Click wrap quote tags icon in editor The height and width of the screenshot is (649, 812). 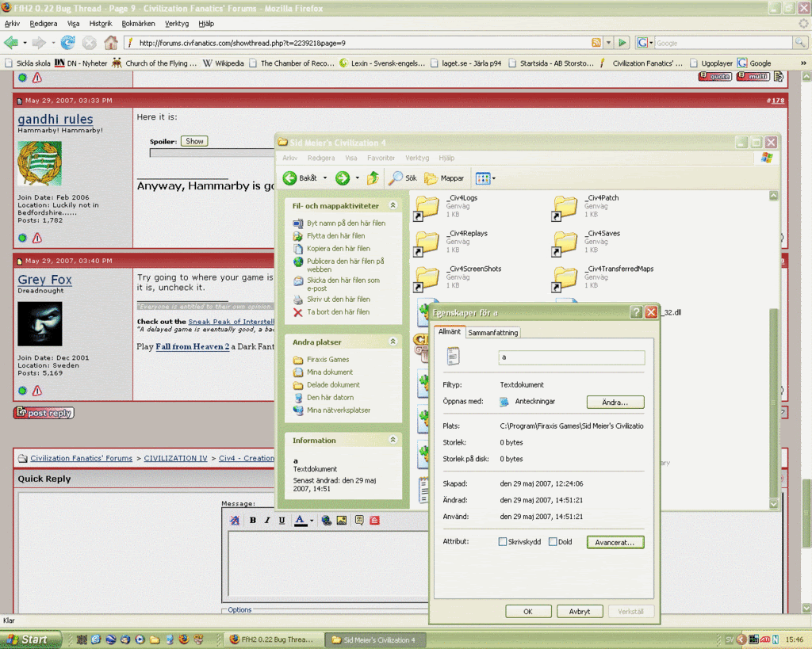359,520
